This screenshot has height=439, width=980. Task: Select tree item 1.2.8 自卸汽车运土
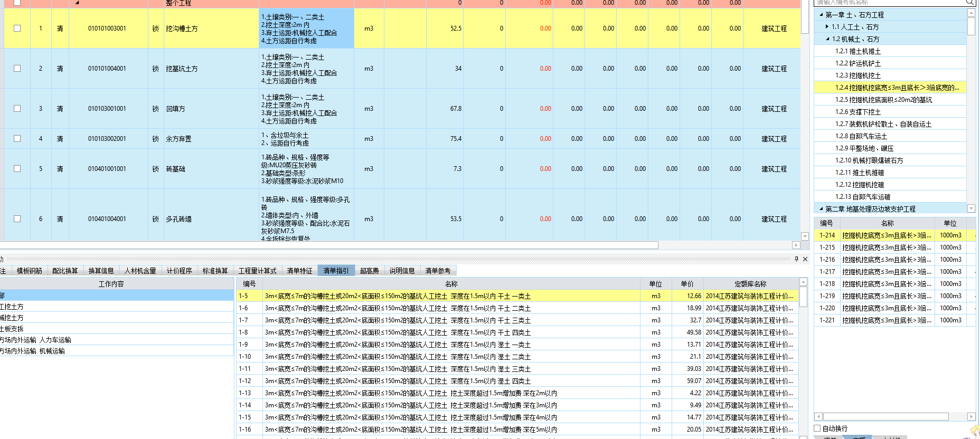pyautogui.click(x=861, y=136)
